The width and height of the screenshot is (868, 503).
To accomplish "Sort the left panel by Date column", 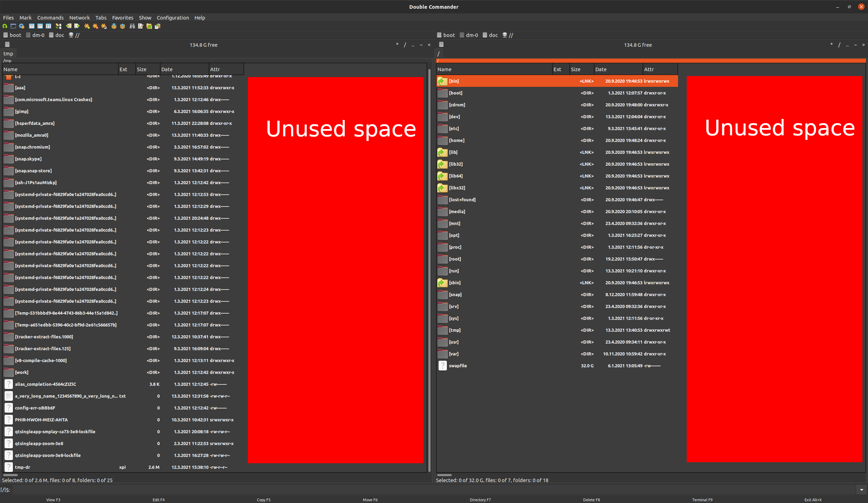I will [x=184, y=69].
